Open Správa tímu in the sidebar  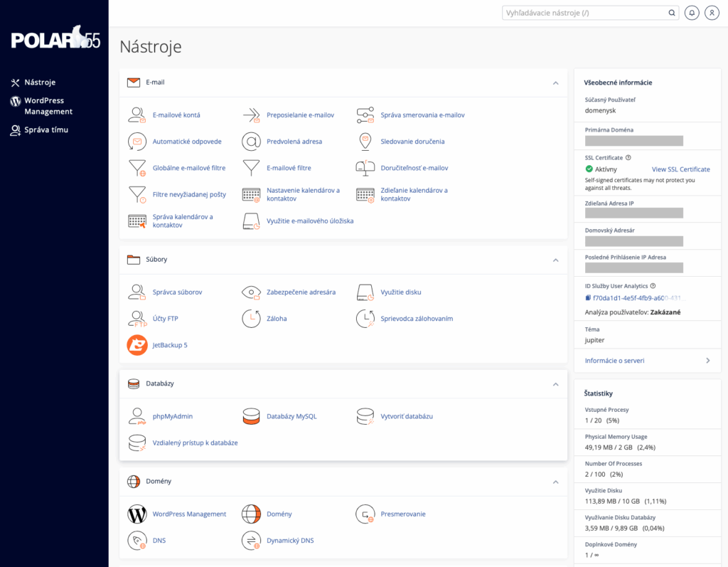[x=46, y=130]
